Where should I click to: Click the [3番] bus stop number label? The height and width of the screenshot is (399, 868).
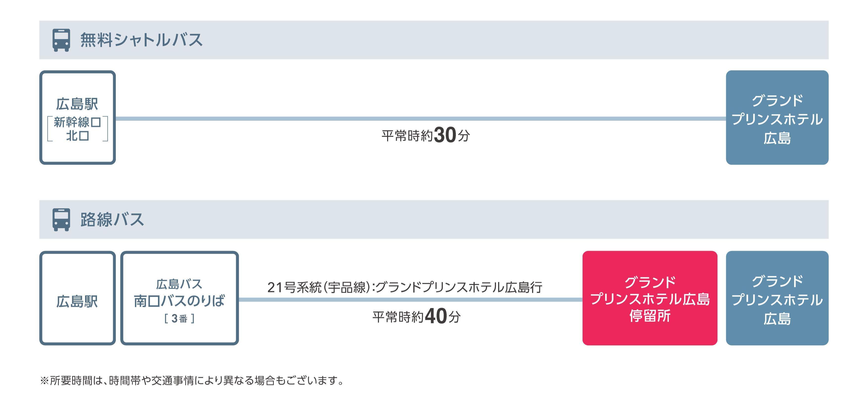click(x=179, y=318)
